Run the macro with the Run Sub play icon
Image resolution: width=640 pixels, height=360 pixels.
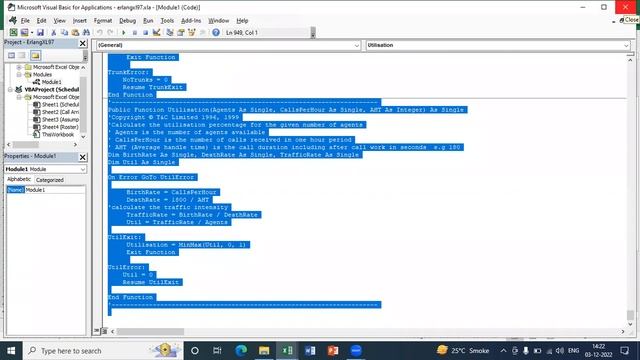click(124, 33)
